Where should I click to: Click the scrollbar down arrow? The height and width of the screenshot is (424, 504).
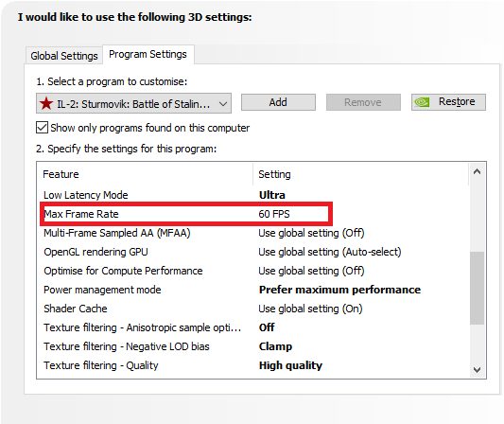(477, 370)
